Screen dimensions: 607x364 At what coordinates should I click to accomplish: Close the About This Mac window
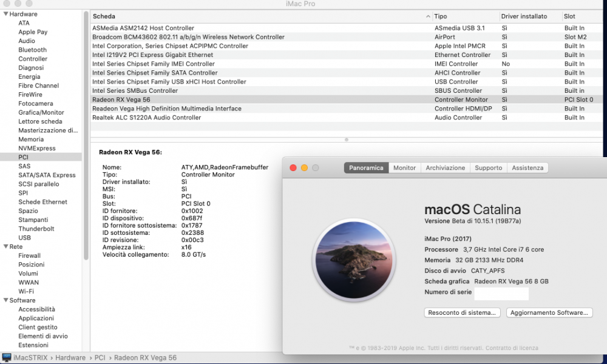(x=293, y=168)
